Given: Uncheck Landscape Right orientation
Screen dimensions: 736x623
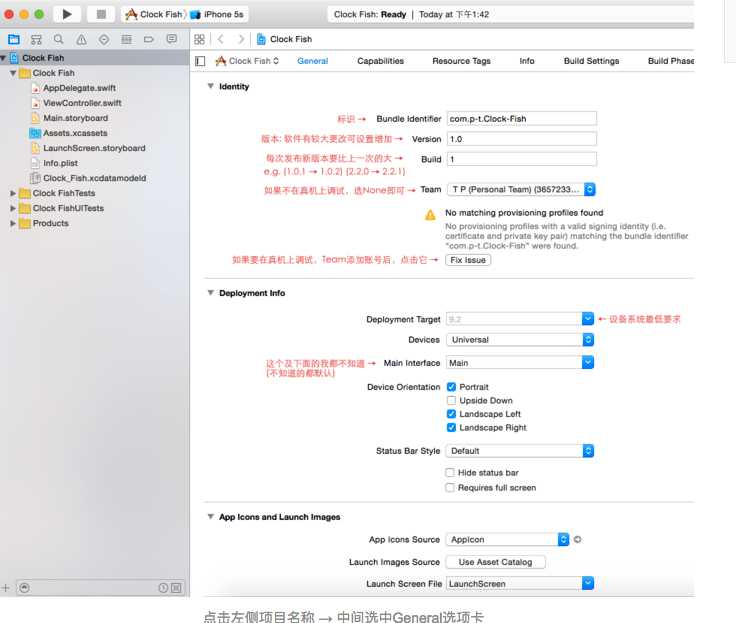Looking at the screenshot, I should [452, 428].
